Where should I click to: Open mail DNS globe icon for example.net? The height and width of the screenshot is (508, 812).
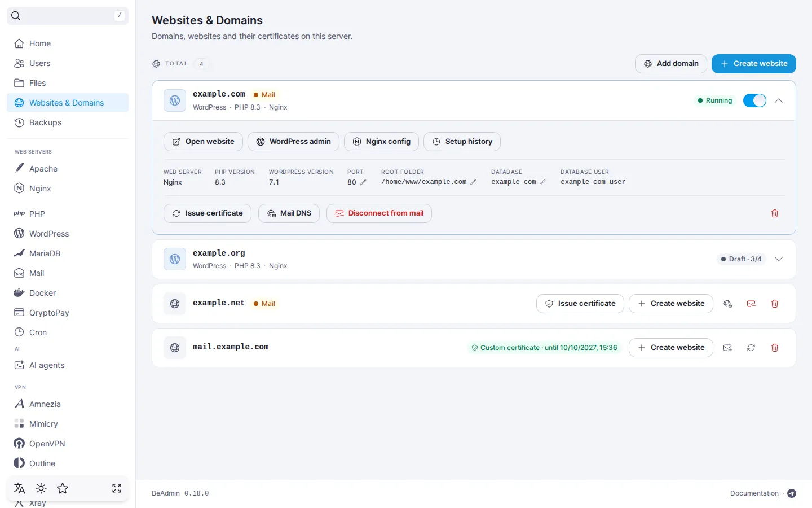[x=727, y=304]
